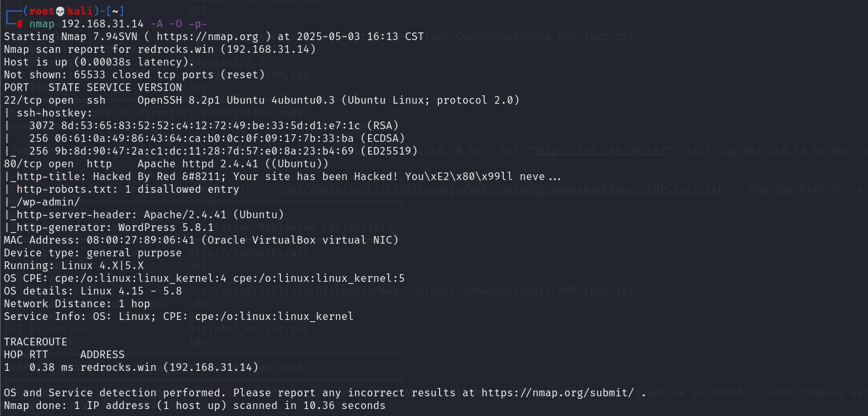Viewport: 868px width, 416px height.
Task: Click the underlined CommonBackdoors-PHP.fuzz.txt wordlist path
Action: coord(500,189)
